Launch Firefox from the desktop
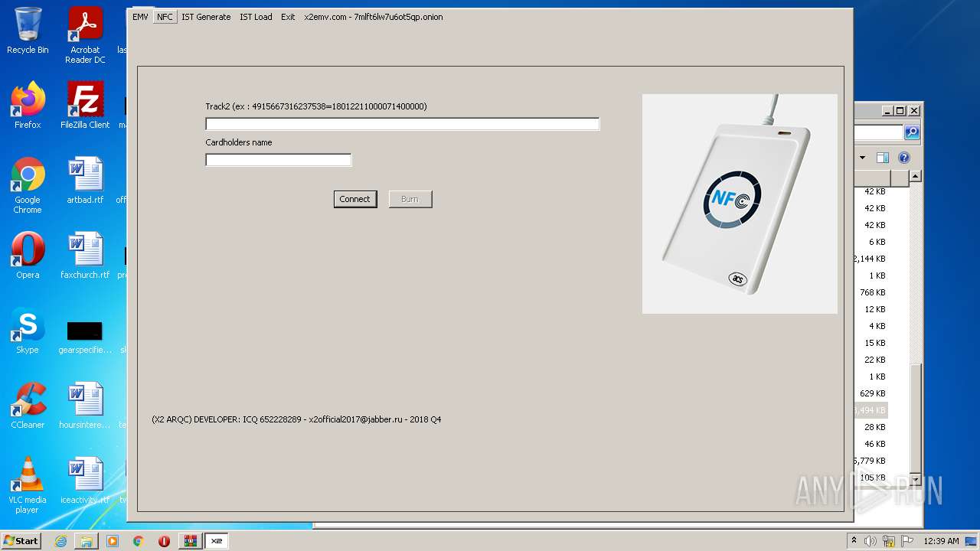Screen dimensions: 980x551 [x=28, y=106]
